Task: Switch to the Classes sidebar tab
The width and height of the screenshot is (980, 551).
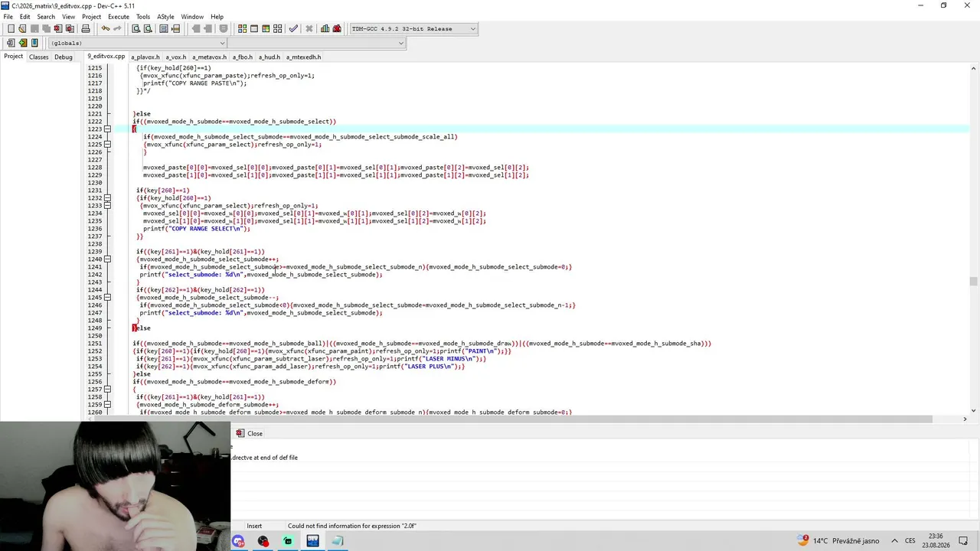Action: coord(38,57)
